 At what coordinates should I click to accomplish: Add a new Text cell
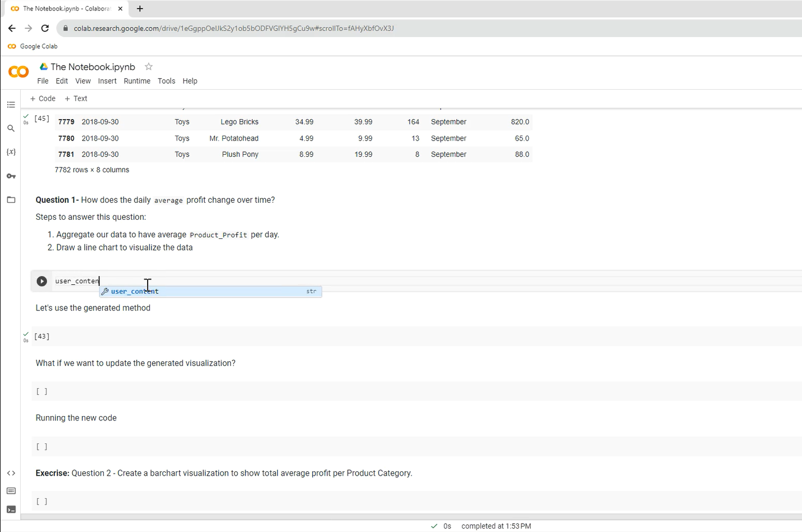point(76,98)
